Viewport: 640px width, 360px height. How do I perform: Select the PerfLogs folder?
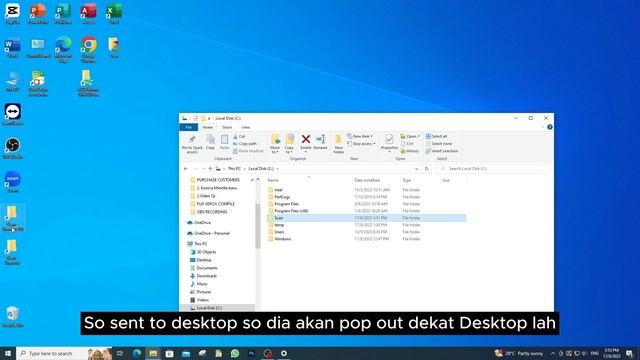[x=282, y=197]
